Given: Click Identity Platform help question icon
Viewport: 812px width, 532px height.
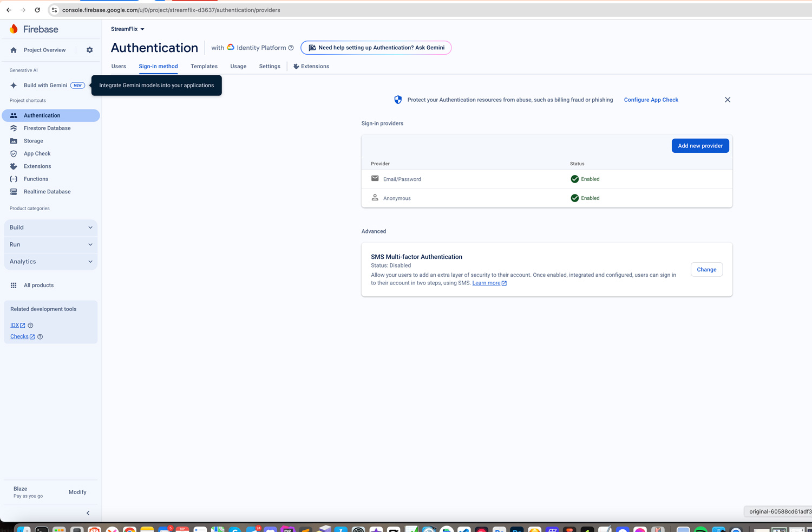Looking at the screenshot, I should [x=291, y=48].
